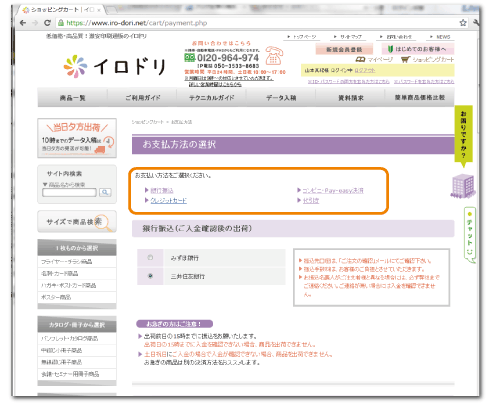Click the サイズで商品検索 button
Viewport: 490px width, 406px height.
(77, 221)
